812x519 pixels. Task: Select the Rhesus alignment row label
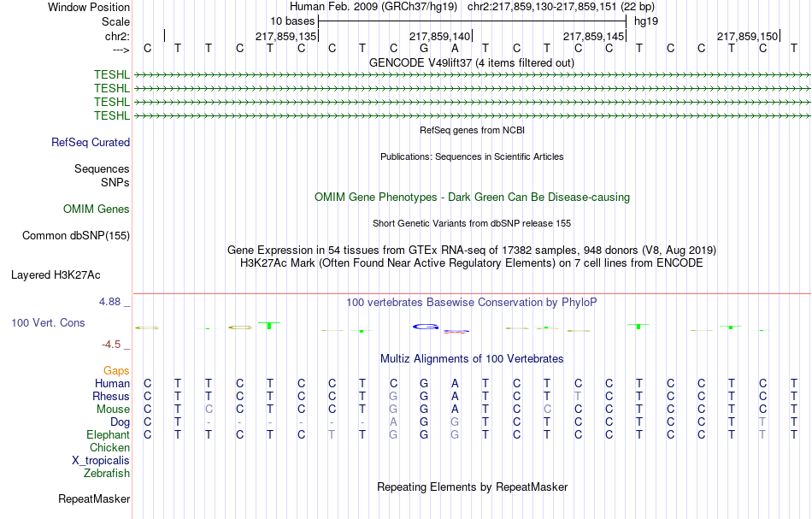[111, 396]
